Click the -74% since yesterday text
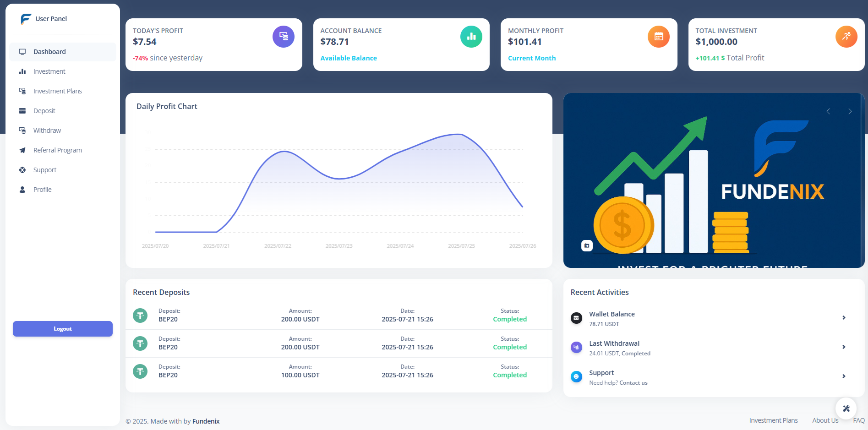This screenshot has height=430, width=868. click(168, 58)
